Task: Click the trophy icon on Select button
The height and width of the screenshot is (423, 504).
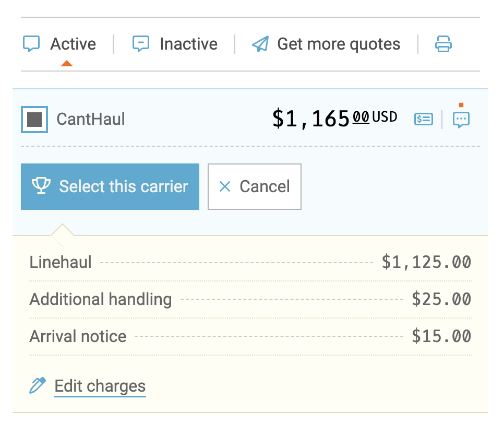Action: [x=41, y=186]
